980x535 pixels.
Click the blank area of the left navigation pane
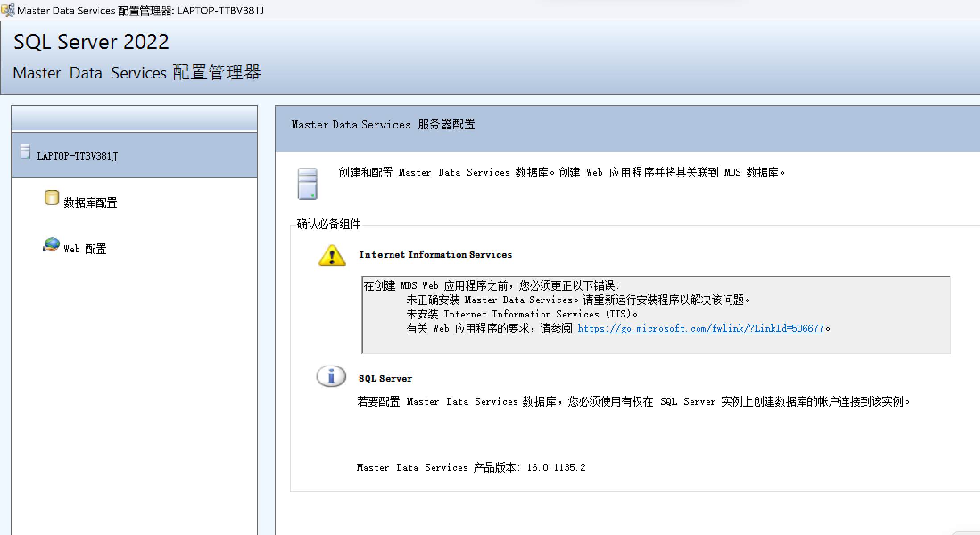134,379
